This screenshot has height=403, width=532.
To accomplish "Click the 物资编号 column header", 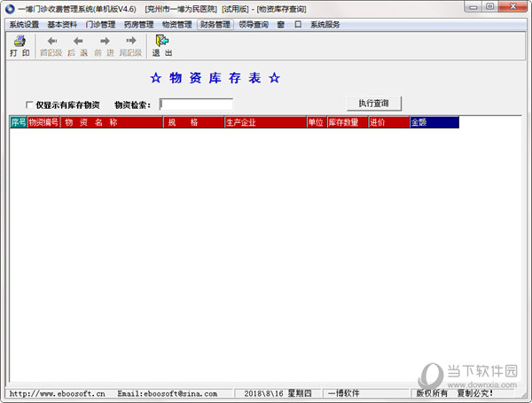I will click(43, 122).
